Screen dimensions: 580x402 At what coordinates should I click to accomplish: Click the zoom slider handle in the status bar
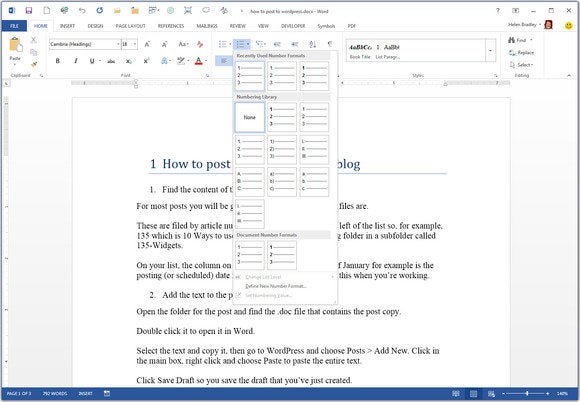click(x=527, y=393)
